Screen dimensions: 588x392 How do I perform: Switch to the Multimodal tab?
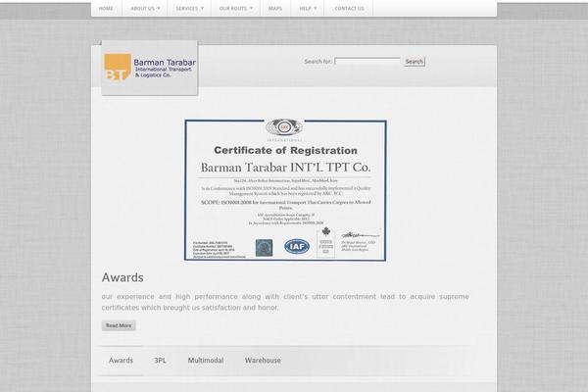coord(206,361)
